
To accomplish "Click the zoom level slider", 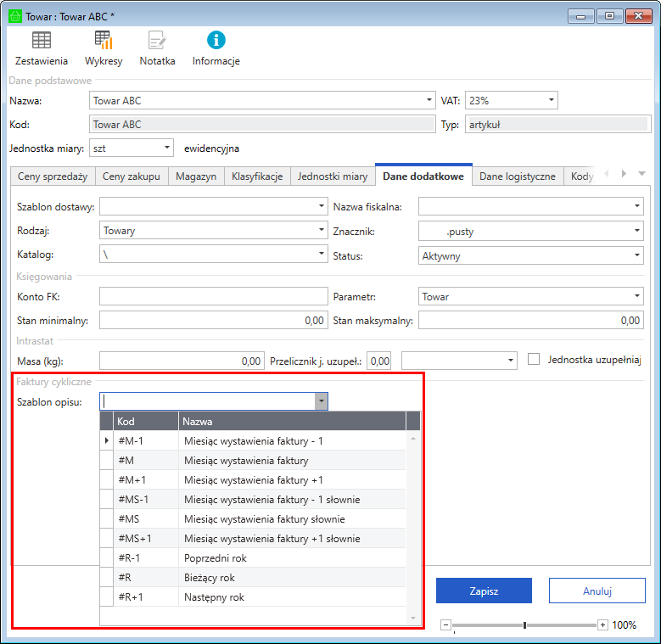I will click(524, 625).
